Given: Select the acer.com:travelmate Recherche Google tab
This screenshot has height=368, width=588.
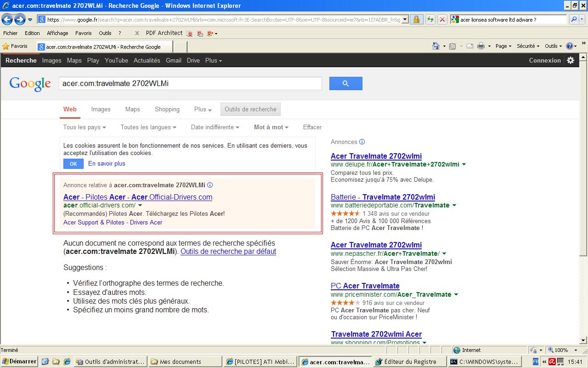Looking at the screenshot, I should point(104,46).
